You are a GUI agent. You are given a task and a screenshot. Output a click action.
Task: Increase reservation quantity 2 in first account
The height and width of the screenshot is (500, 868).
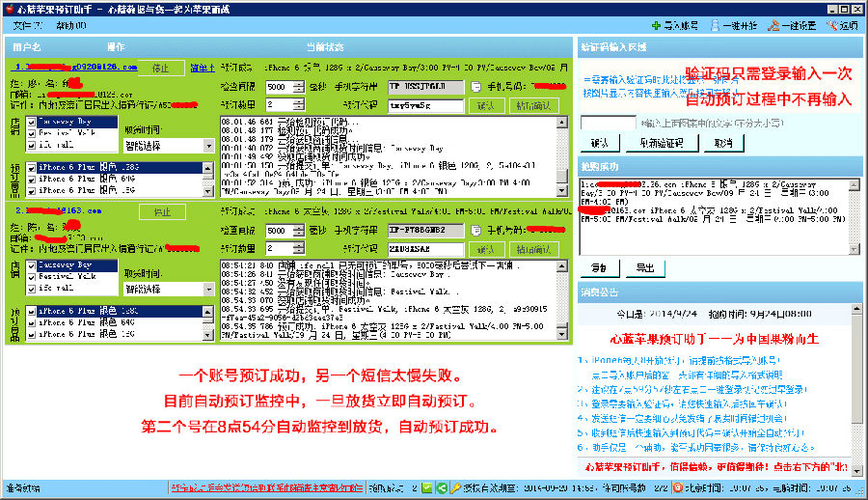[x=298, y=102]
